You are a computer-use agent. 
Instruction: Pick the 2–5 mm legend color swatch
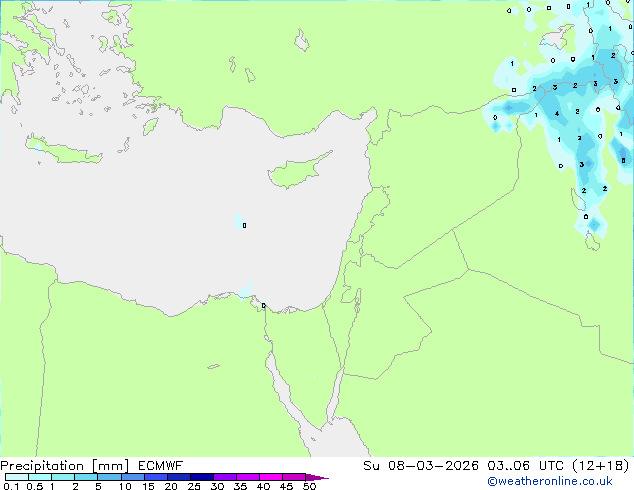(86, 477)
